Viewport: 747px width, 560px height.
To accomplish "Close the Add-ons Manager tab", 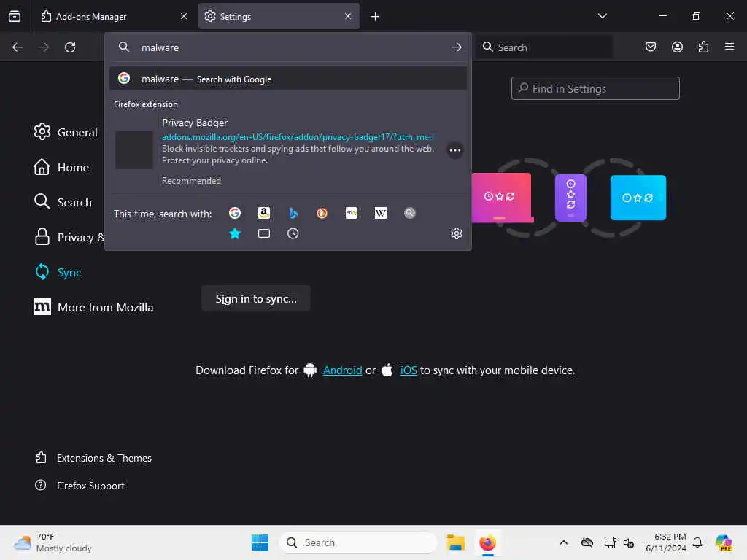I will tap(184, 16).
